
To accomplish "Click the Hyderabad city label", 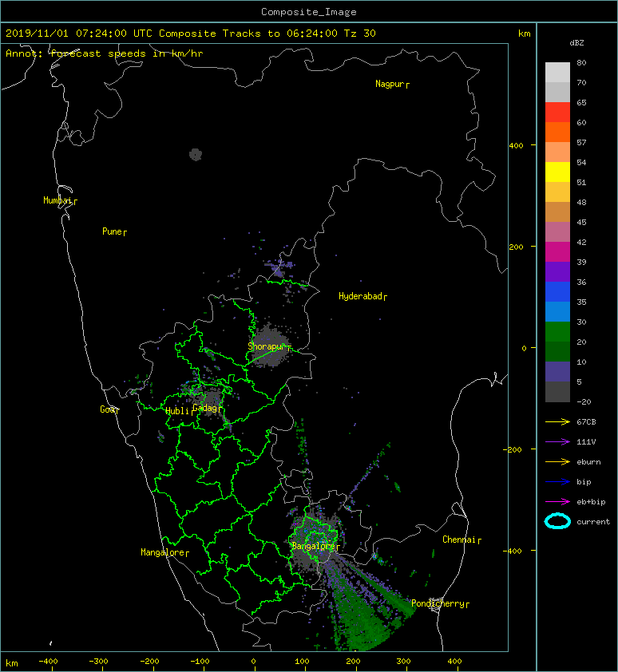I will [x=360, y=296].
